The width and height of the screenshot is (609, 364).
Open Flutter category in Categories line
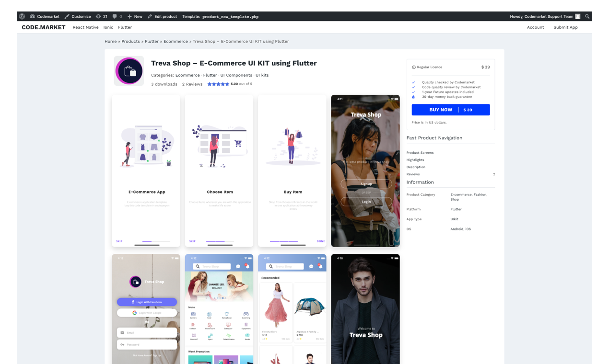pos(210,75)
